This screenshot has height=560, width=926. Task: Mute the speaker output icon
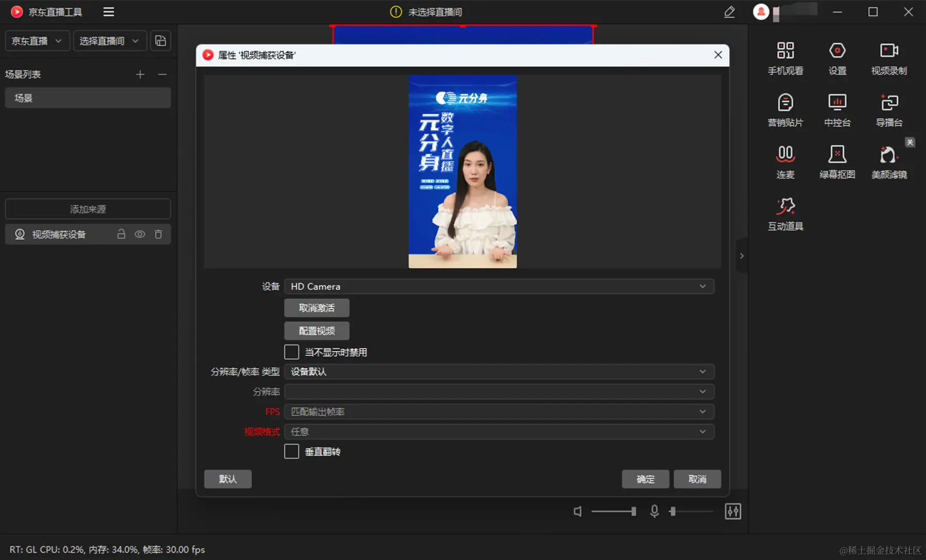tap(578, 511)
